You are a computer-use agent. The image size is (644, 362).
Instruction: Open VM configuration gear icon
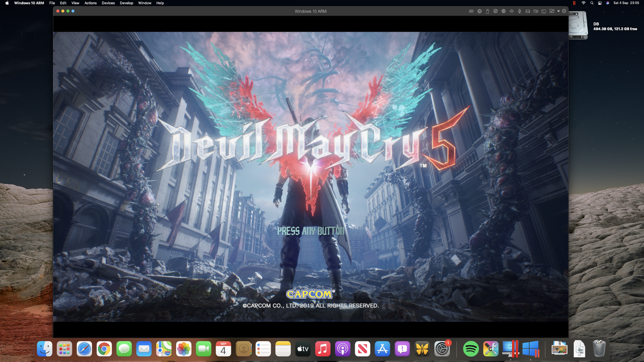pos(564,11)
